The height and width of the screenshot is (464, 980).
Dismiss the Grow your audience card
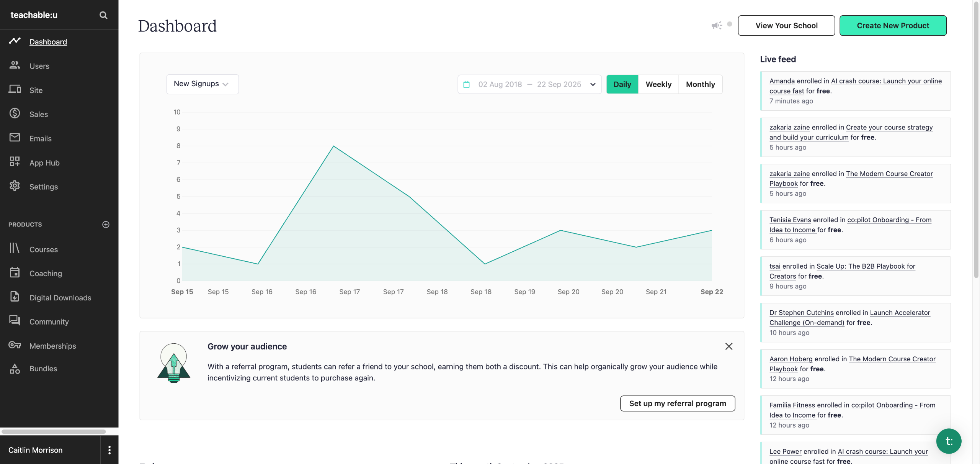[x=728, y=346]
